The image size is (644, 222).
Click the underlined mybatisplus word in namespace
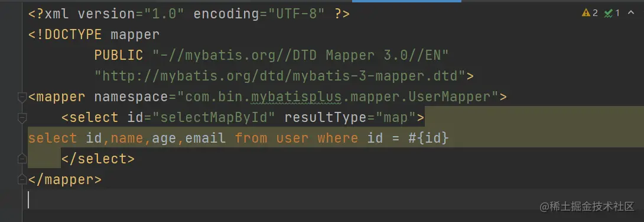(x=296, y=96)
